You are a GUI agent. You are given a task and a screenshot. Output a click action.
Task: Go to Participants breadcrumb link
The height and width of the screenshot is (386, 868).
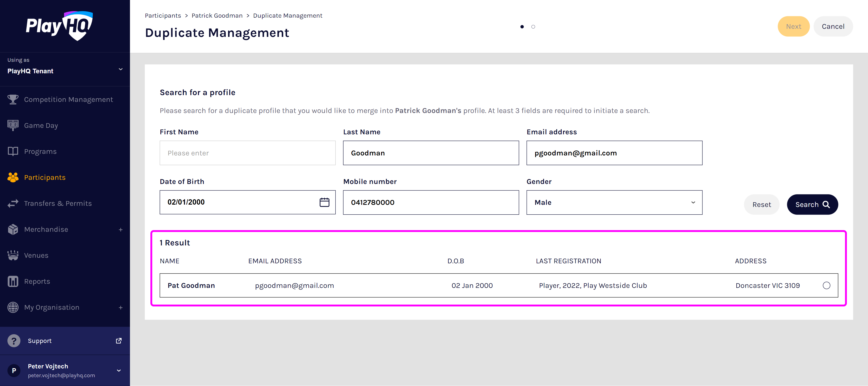(x=163, y=16)
